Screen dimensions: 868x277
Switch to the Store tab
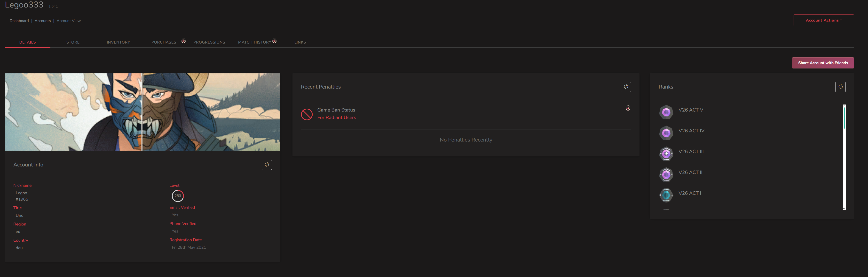pyautogui.click(x=73, y=42)
